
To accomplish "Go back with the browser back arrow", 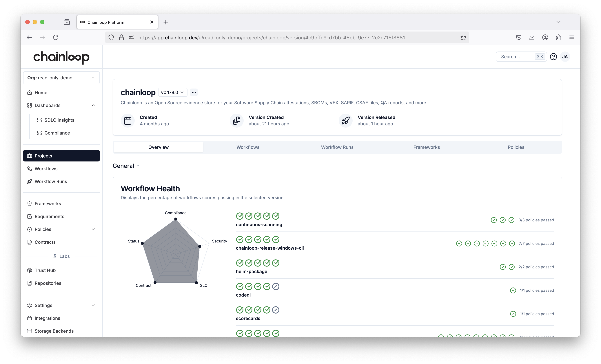I will pyautogui.click(x=29, y=37).
